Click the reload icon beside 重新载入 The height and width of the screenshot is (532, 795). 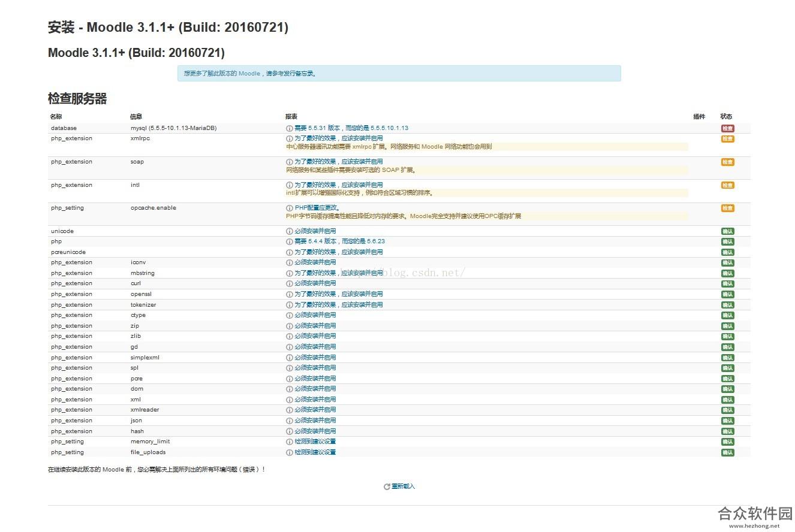(387, 486)
